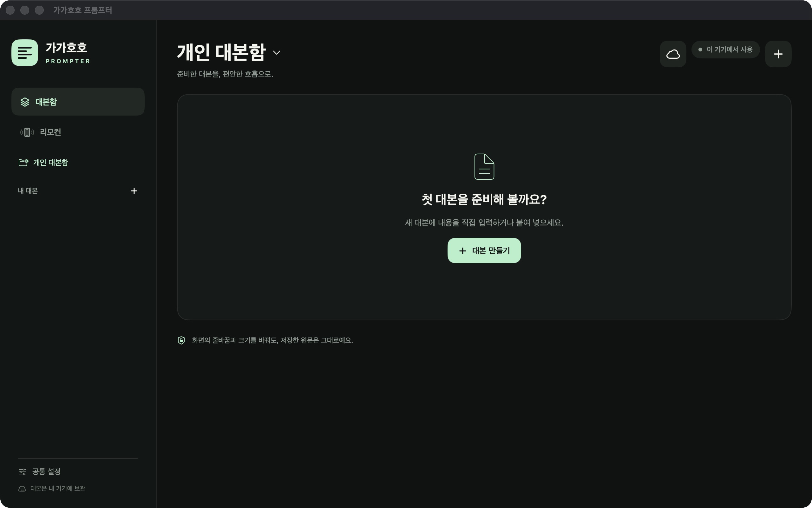The width and height of the screenshot is (812, 508).
Task: Click the 리모컨 phone remote icon
Action: click(x=27, y=132)
